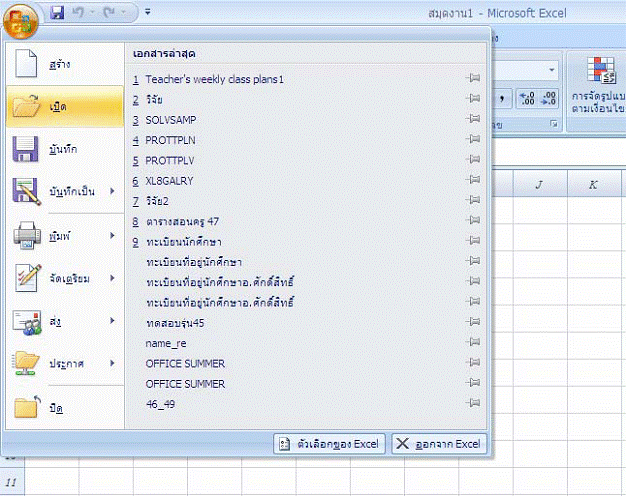Viewport: 626px width, 496px height.
Task: Click the floppy disk icon for บันทึก
Action: [26, 149]
